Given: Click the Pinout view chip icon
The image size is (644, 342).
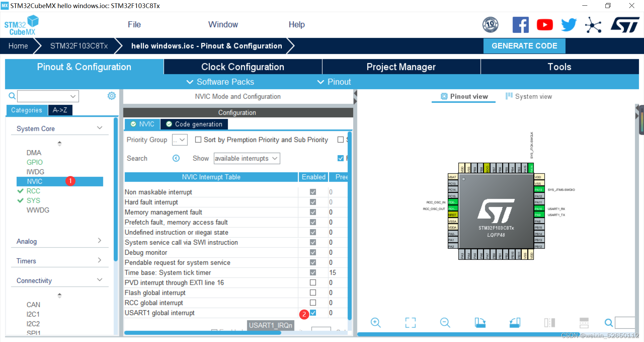Looking at the screenshot, I should (x=444, y=96).
